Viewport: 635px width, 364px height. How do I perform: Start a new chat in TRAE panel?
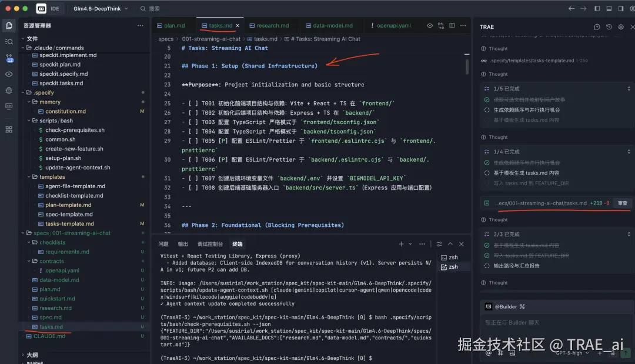[x=597, y=26]
